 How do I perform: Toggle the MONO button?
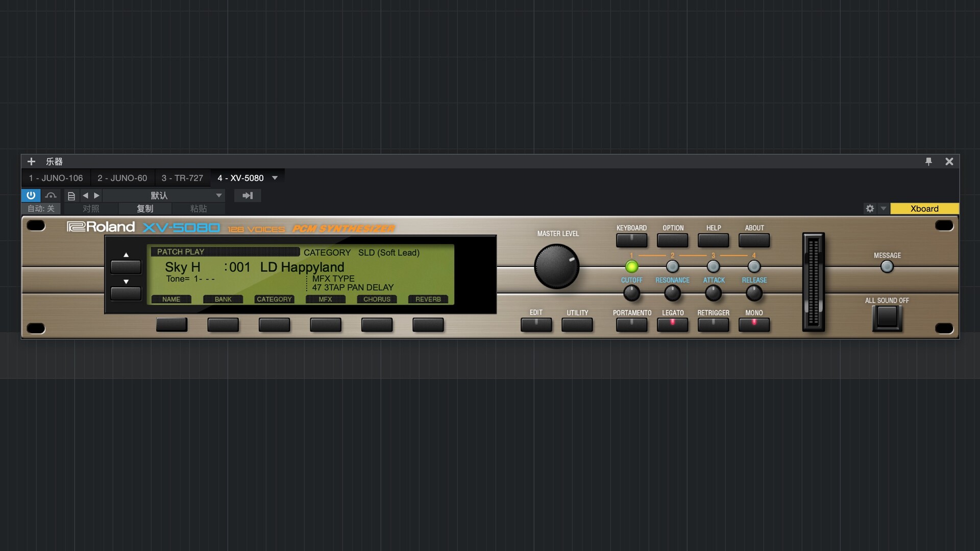pyautogui.click(x=754, y=324)
